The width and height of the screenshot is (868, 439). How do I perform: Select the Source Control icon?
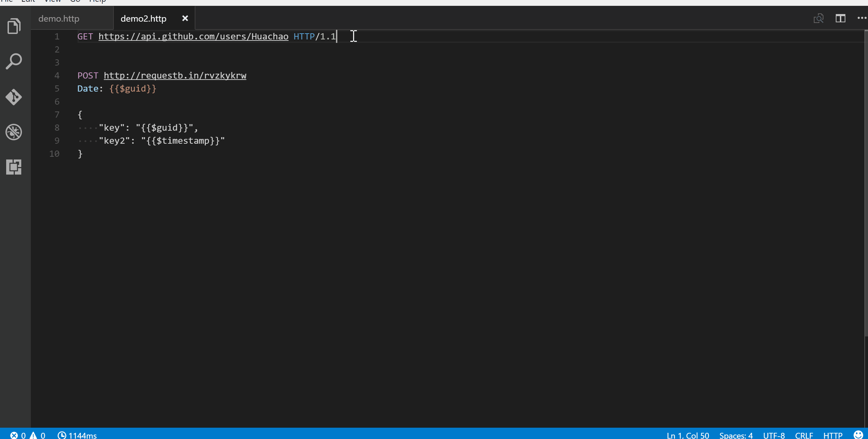tap(13, 97)
